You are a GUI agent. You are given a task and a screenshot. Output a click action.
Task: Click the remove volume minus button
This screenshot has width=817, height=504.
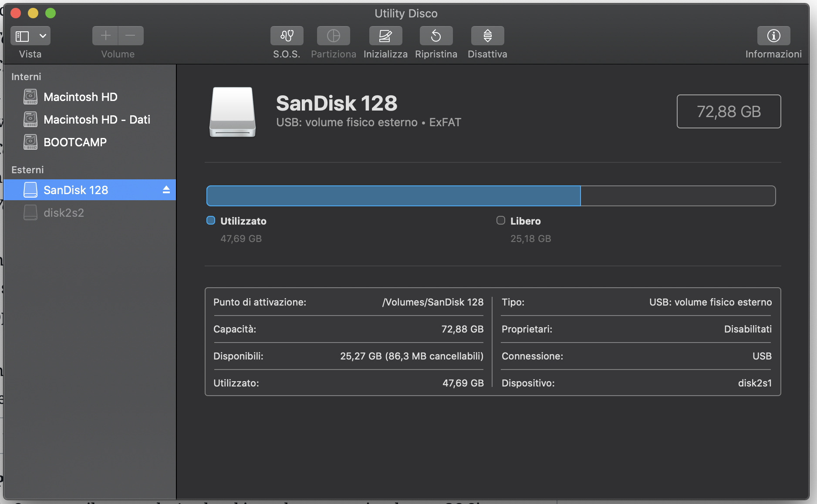(x=131, y=36)
